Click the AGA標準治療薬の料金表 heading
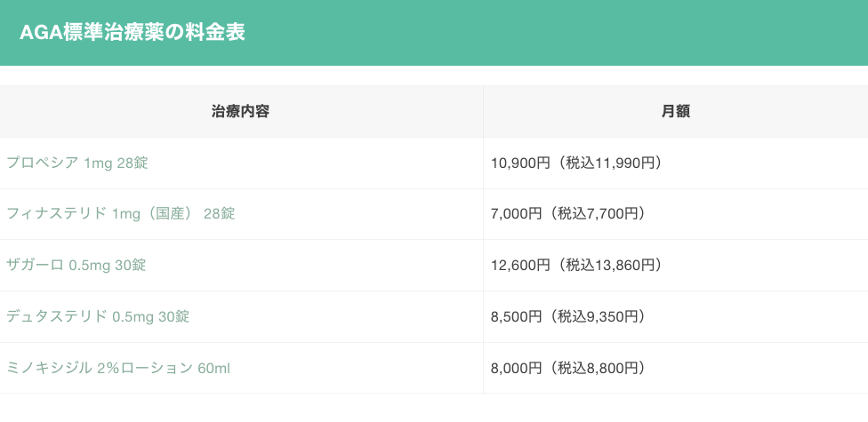Screen dimensions: 868x422 pyautogui.click(x=133, y=33)
